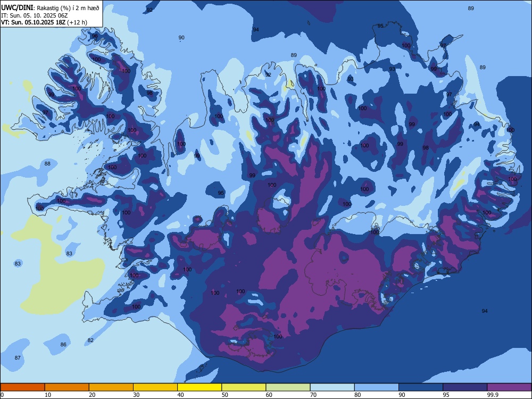This screenshot has width=532, height=399.
Task: Click the "88" humidity value on the map
Action: (x=47, y=163)
